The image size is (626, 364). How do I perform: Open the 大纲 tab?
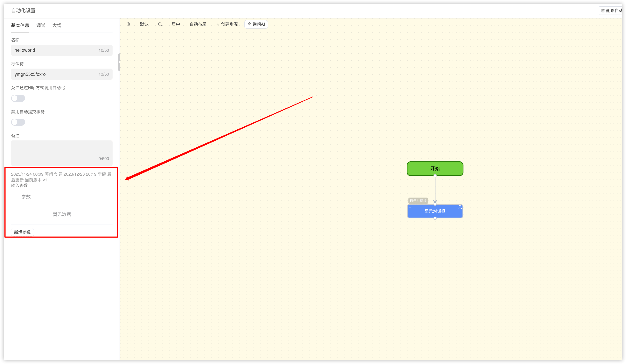(57, 25)
